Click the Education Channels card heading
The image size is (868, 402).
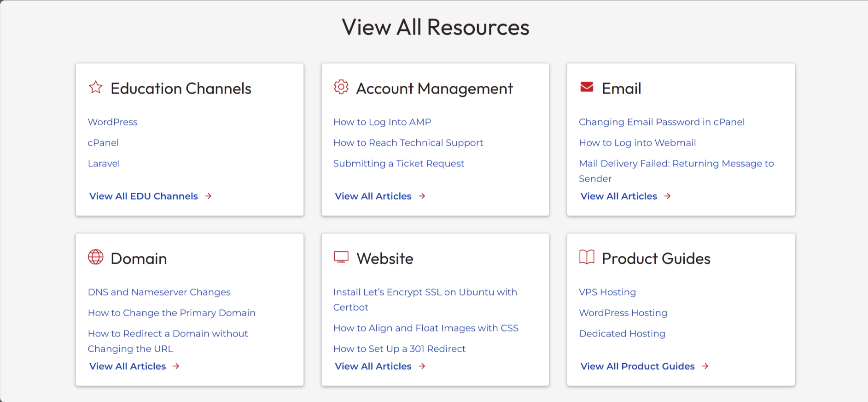181,88
